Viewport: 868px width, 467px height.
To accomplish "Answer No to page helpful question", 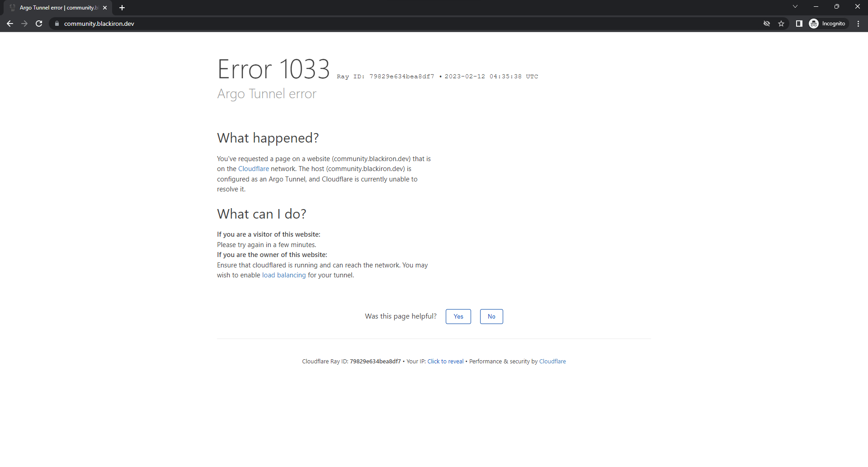I will click(x=491, y=316).
